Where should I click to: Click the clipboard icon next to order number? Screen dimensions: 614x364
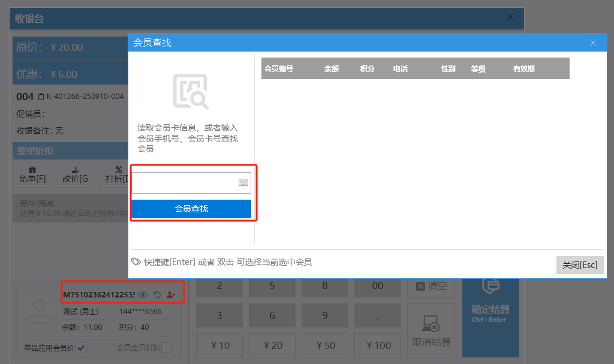[41, 97]
